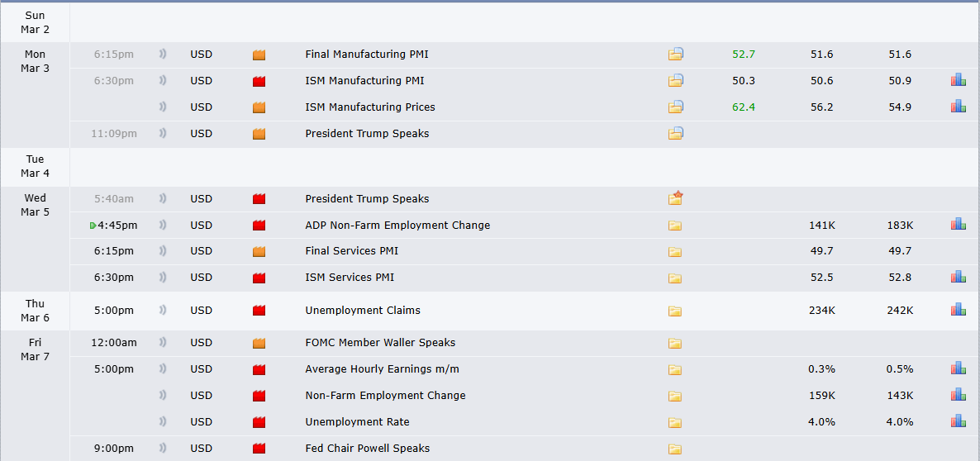This screenshot has width=980, height=461.
Task: Click the Non-Farm Employment Change event title
Action: click(385, 396)
